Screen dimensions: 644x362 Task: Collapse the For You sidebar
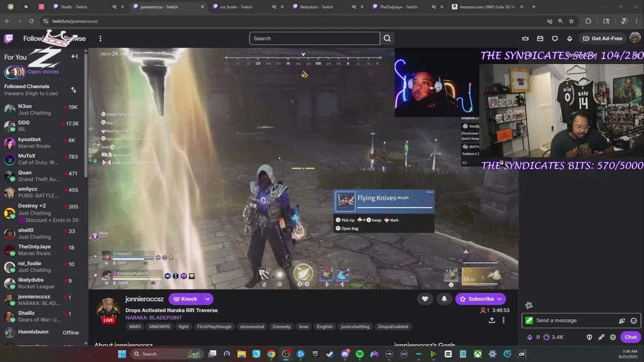click(74, 56)
